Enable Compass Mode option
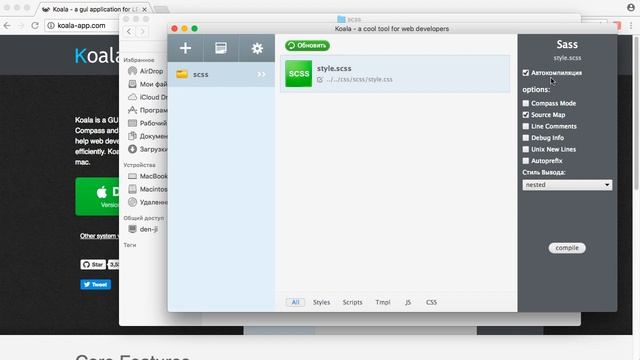 526,103
